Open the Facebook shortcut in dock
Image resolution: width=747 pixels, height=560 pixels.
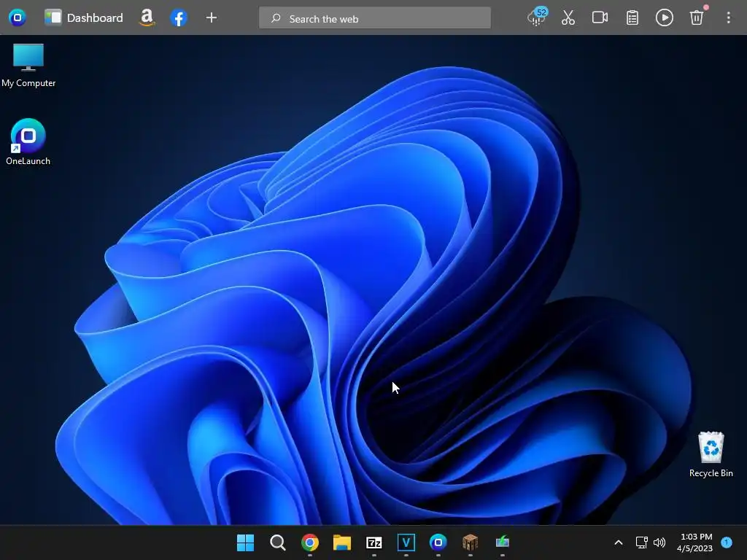[x=179, y=18]
